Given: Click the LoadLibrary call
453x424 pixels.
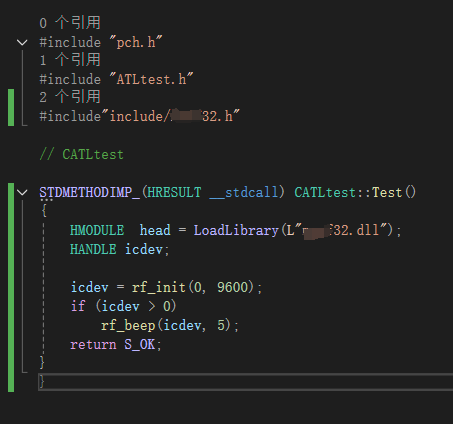Looking at the screenshot, I should 236,230.
